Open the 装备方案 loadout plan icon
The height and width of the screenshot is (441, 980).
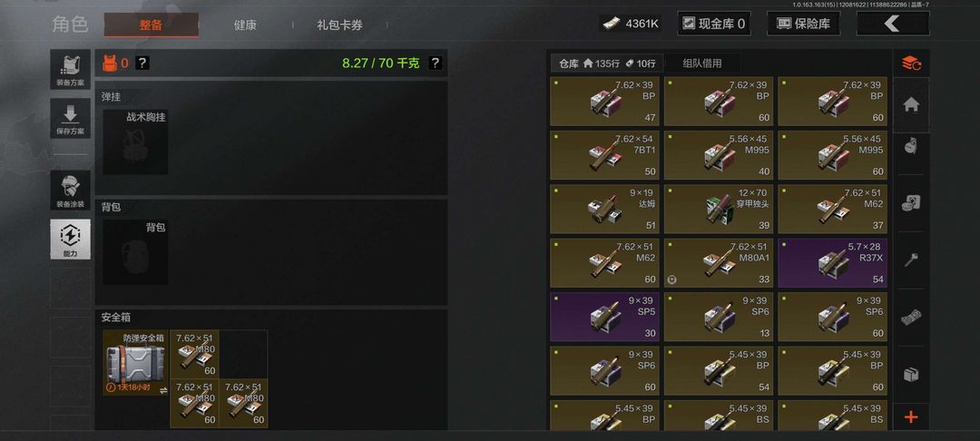click(70, 69)
